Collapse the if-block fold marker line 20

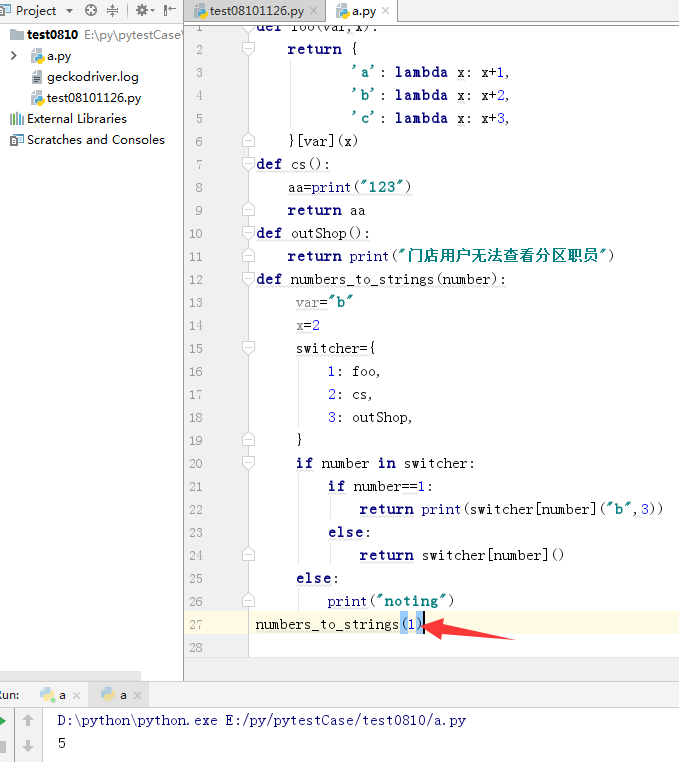click(248, 464)
